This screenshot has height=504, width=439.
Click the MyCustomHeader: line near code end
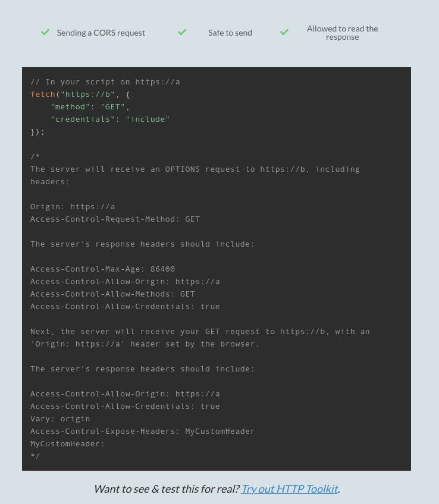coord(68,444)
